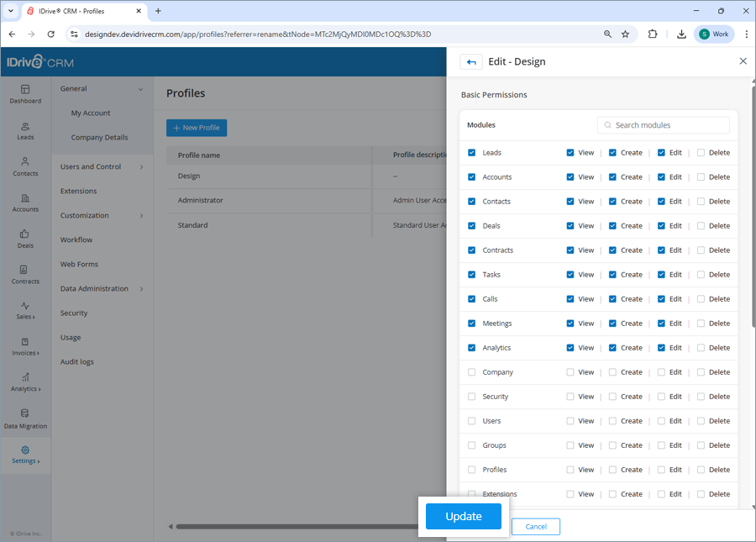Click the Search modules input field
The image size is (756, 542).
click(663, 124)
